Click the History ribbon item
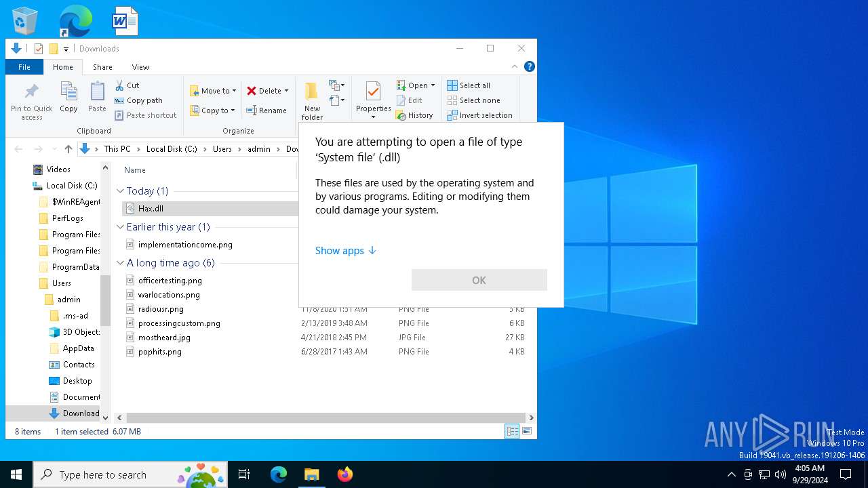868x488 pixels. point(414,115)
